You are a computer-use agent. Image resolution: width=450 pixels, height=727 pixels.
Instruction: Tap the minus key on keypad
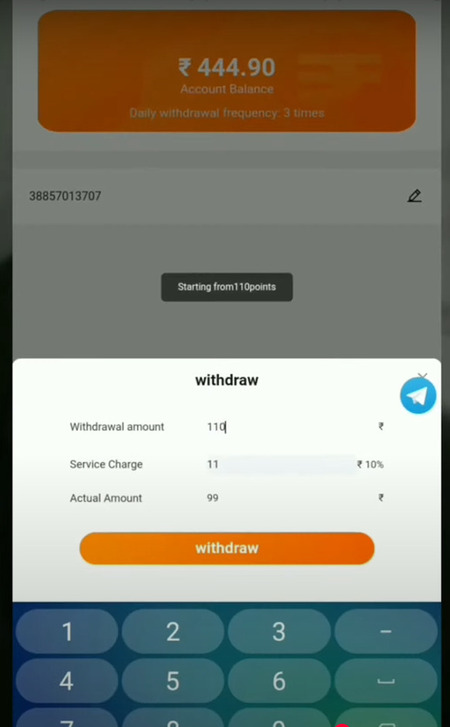coord(386,631)
